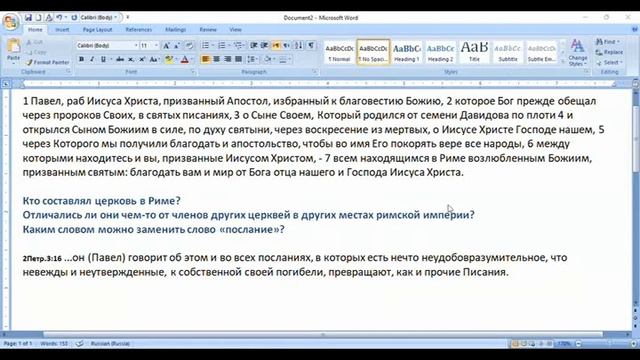This screenshot has height=360, width=640.
Task: Show or hide paragraph marks
Action: tap(311, 45)
